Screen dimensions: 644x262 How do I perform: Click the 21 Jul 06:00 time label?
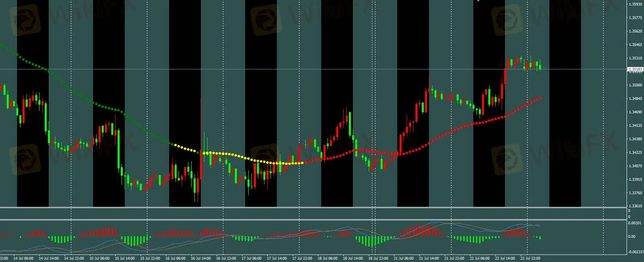point(404,258)
